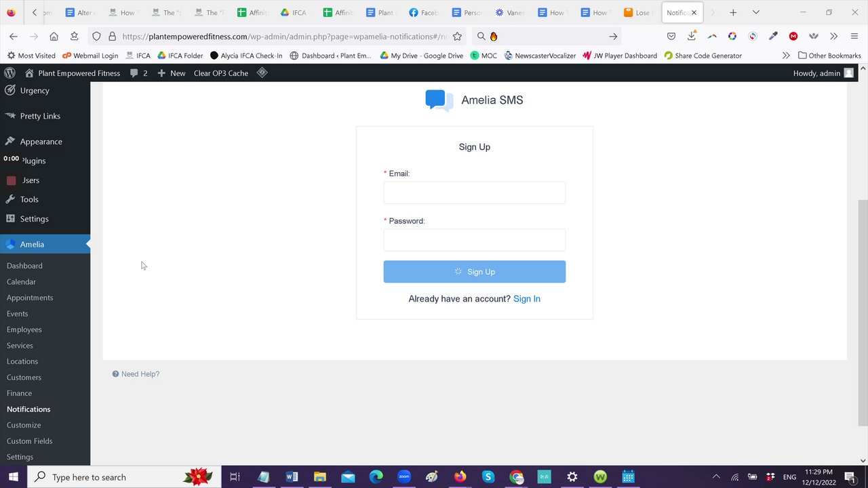Open JW Player Dashboard bookmark
The height and width of the screenshot is (488, 868).
point(619,56)
